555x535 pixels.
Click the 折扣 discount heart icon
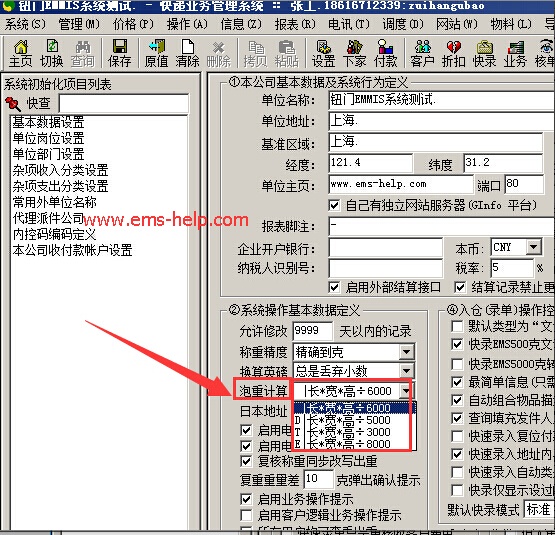tap(453, 53)
